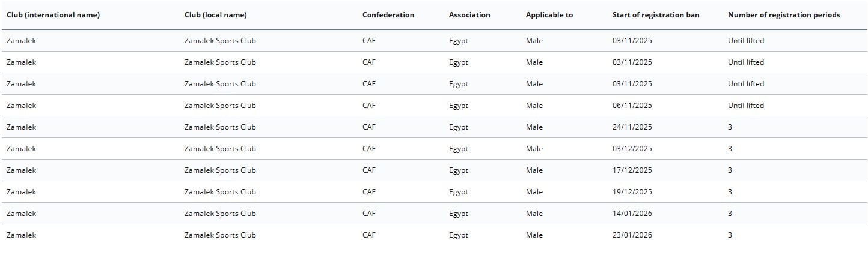Click the 24/11/2025 ban date cell
This screenshot has height=255, width=868.
pos(632,127)
